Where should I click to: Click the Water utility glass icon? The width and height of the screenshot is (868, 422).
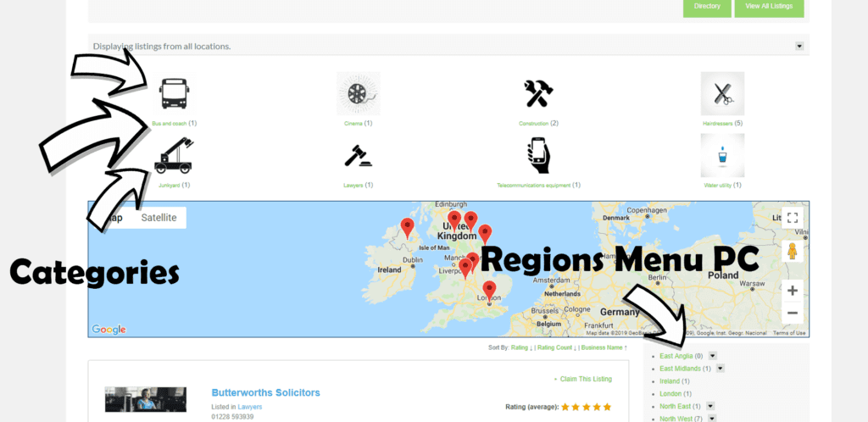[x=722, y=155]
